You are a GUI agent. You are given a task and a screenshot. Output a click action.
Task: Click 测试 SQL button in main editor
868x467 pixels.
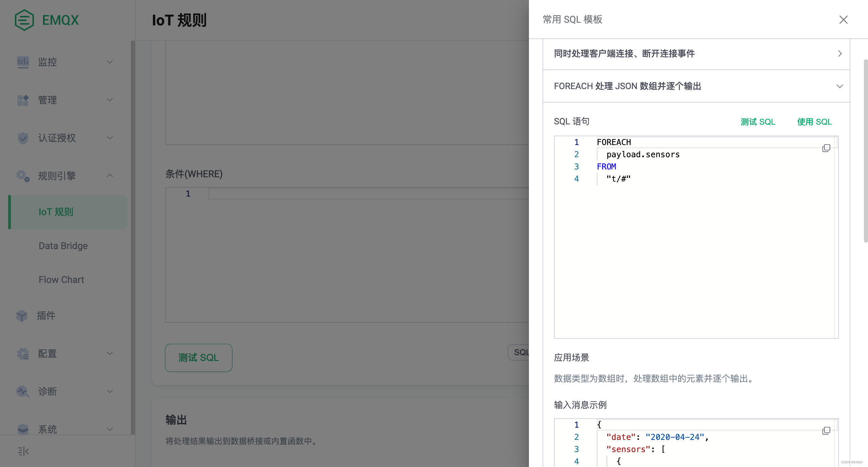[x=198, y=357]
